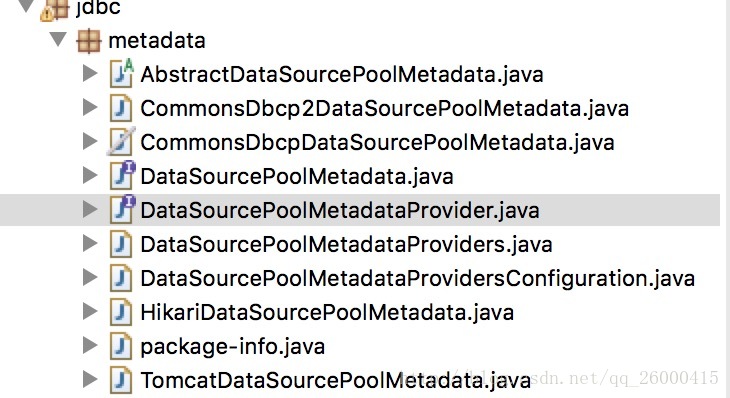
Task: Collapse the metadata package node
Action: 58,39
